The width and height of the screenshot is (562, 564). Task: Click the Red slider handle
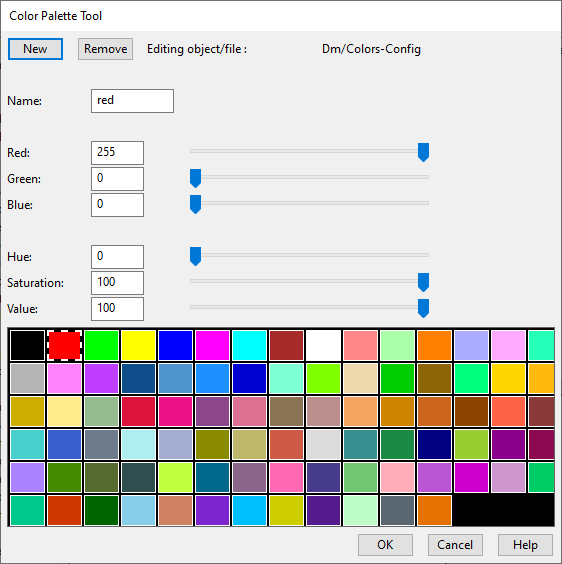[x=423, y=152]
